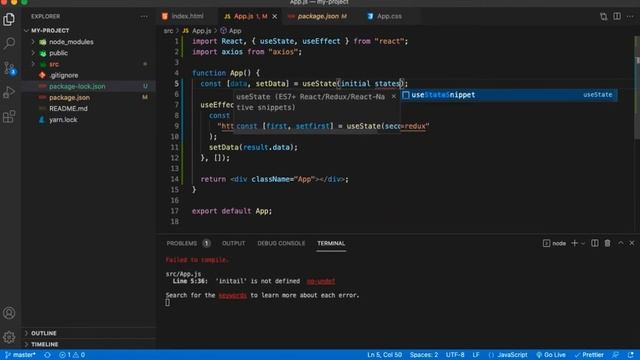Open the feedback icon in status bar
The image size is (640, 360).
pos(616,355)
